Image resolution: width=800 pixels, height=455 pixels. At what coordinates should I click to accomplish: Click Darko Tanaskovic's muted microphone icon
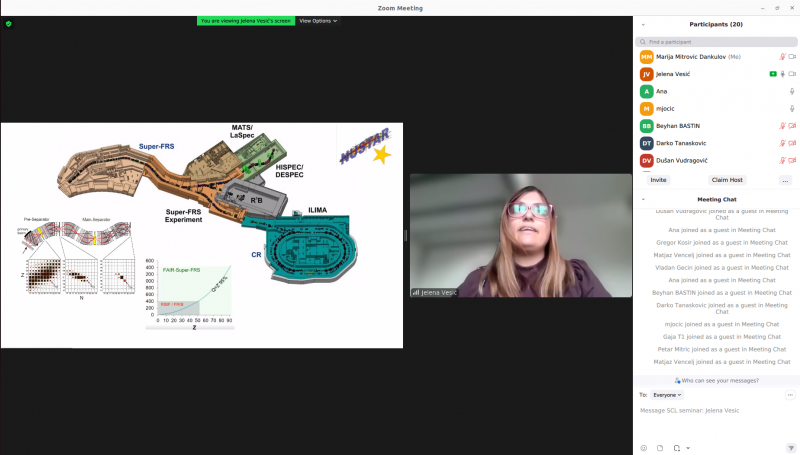click(782, 143)
